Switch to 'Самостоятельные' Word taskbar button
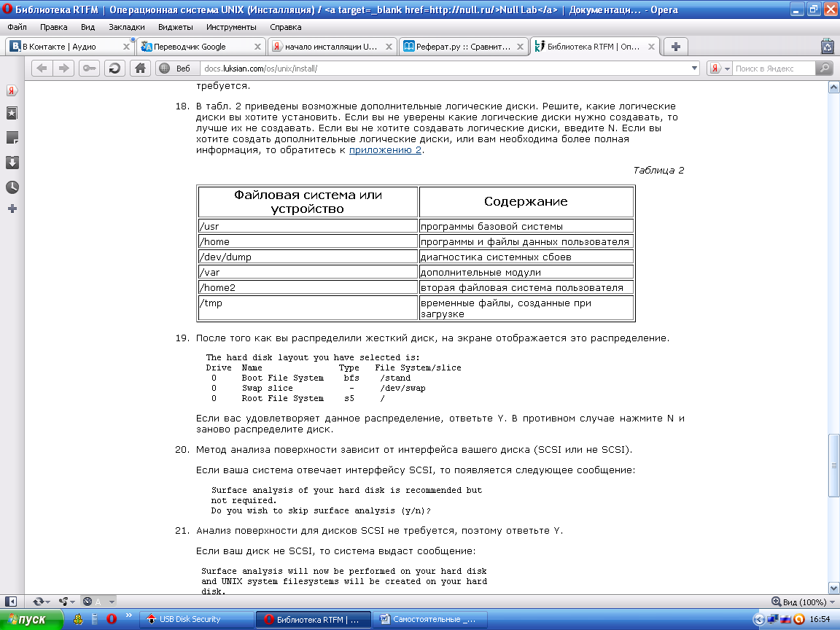The width and height of the screenshot is (840, 630). tap(429, 619)
